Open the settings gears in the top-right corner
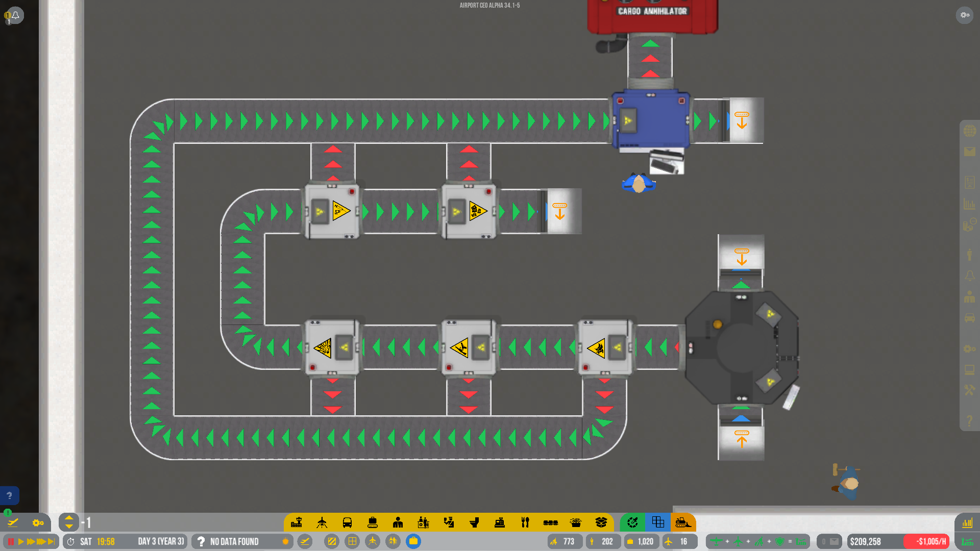Screen dimensions: 980x551 965,15
